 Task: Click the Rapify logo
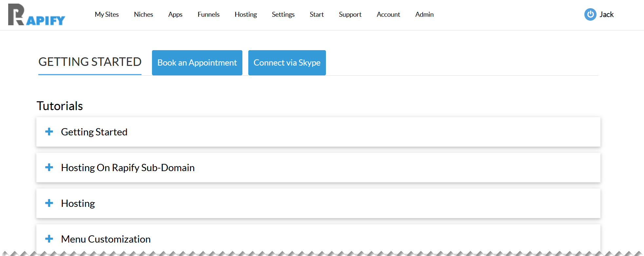click(x=36, y=15)
